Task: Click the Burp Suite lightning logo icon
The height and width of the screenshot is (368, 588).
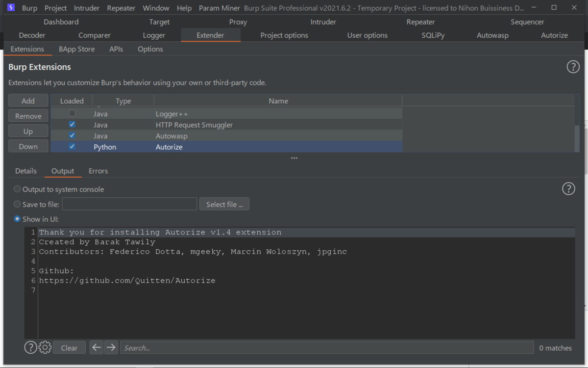Action: click(11, 8)
